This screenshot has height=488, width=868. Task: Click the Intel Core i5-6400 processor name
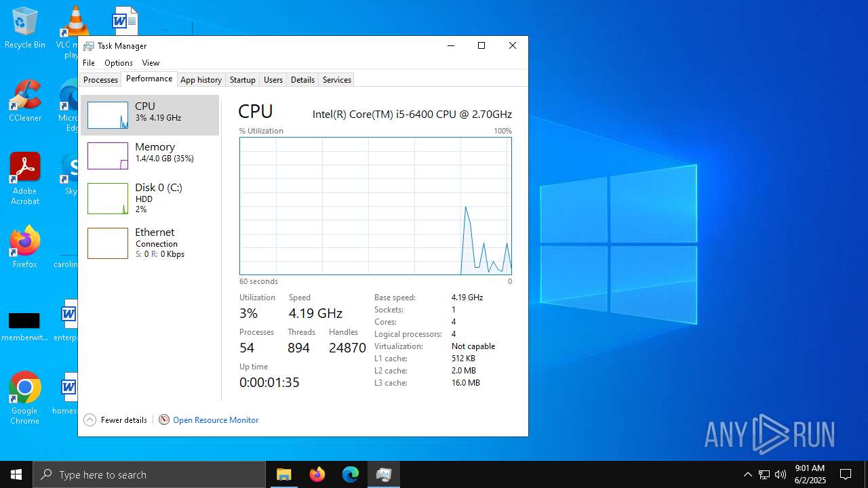click(x=412, y=115)
